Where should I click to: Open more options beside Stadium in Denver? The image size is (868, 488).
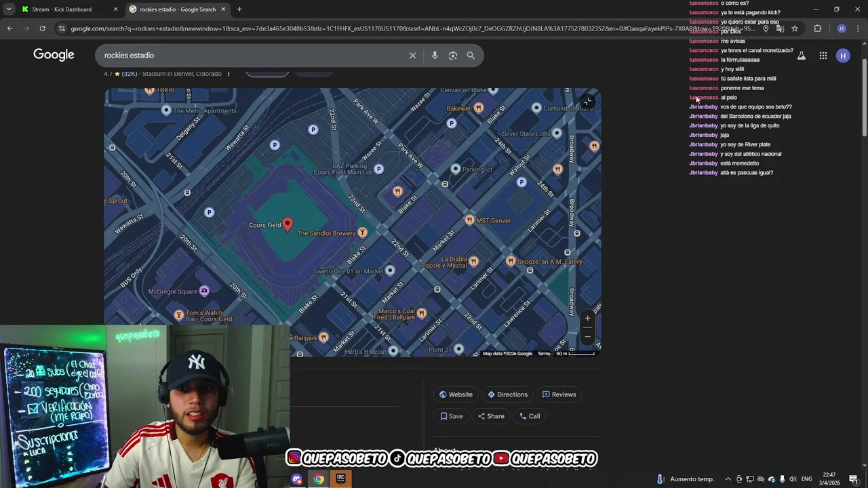point(229,74)
